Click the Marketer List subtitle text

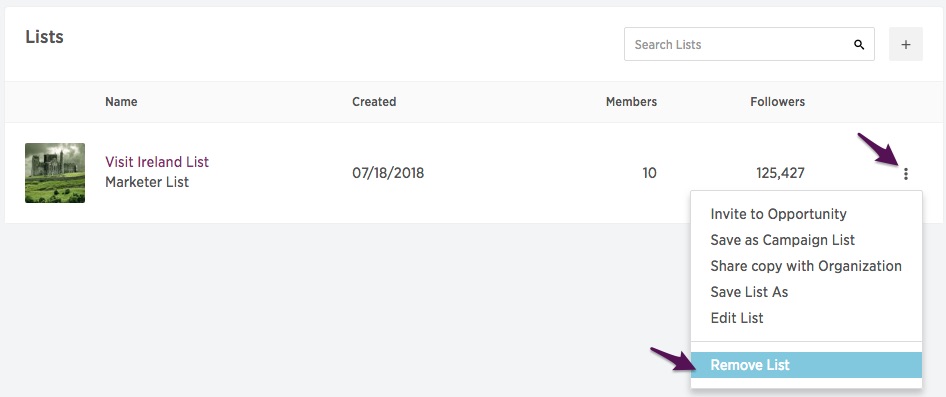(147, 182)
